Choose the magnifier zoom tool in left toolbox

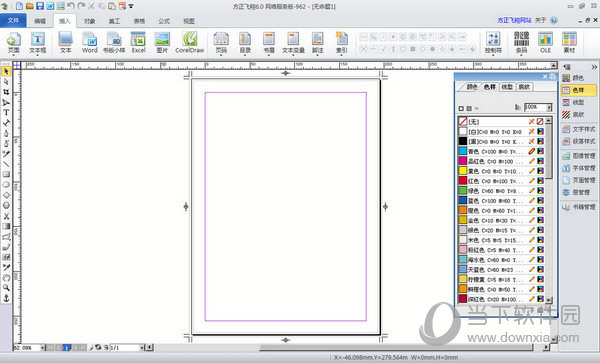click(6, 288)
